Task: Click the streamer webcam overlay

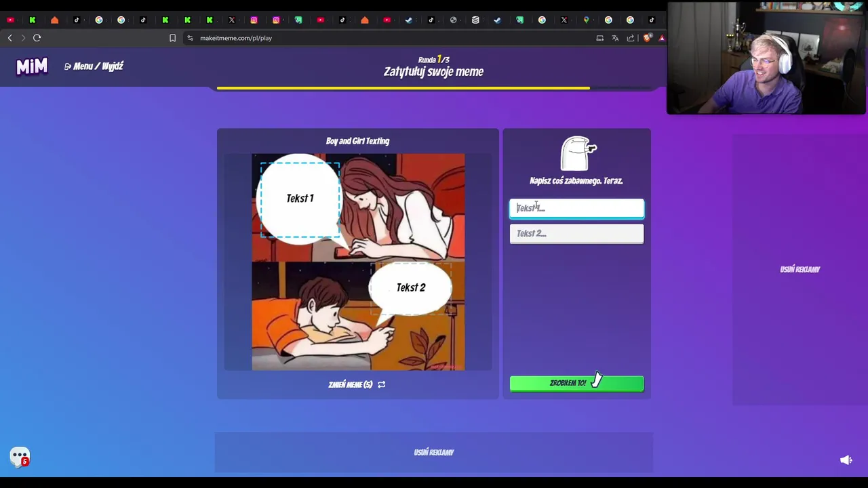Action: click(x=766, y=58)
